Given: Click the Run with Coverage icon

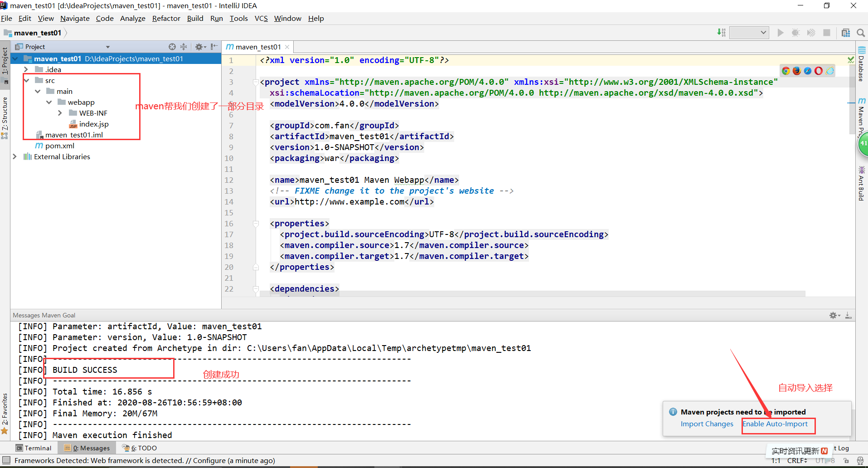Looking at the screenshot, I should pos(811,33).
